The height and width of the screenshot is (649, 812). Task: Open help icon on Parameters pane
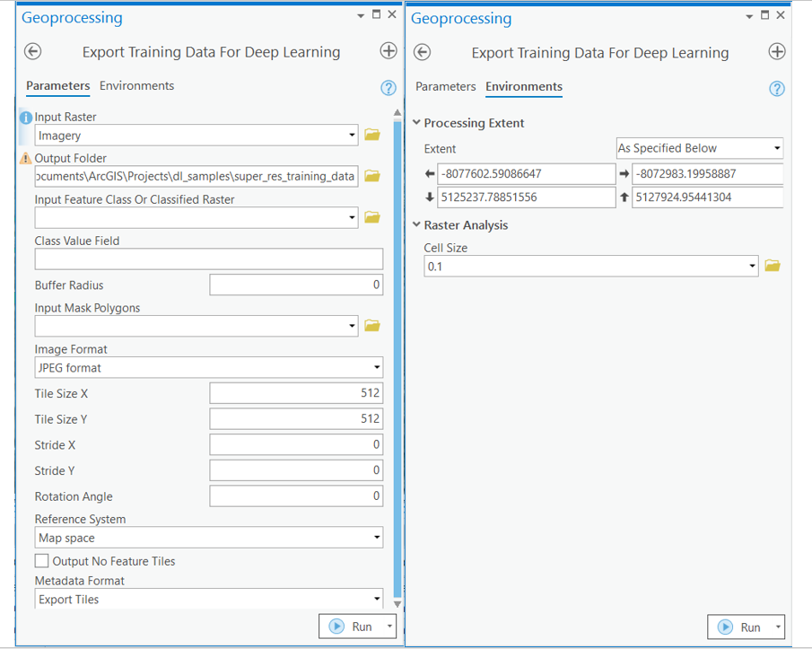(389, 87)
